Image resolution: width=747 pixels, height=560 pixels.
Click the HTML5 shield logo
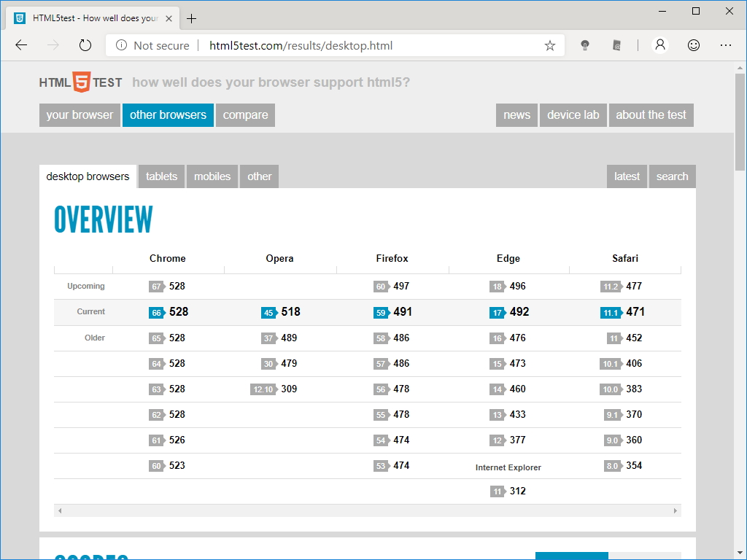tap(82, 82)
